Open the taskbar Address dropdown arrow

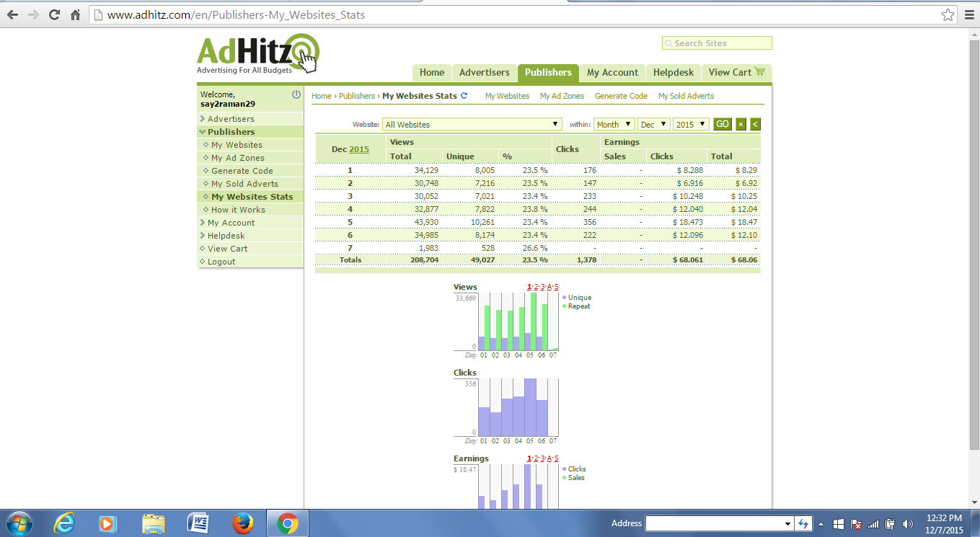pos(787,523)
